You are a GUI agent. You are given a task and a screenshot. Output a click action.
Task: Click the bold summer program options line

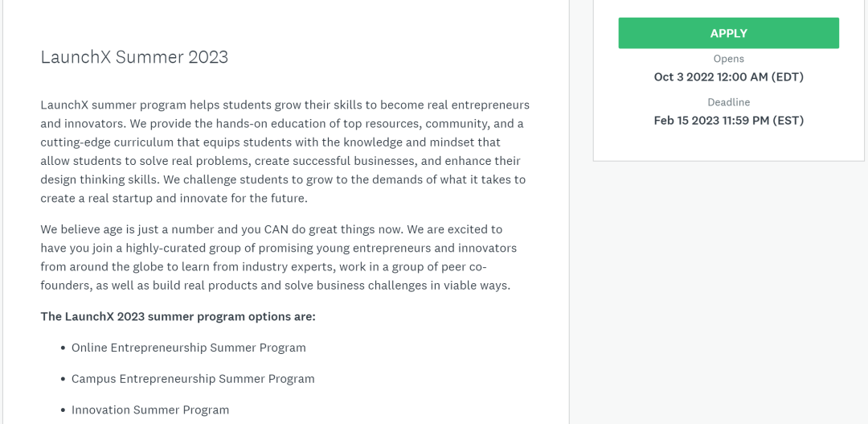pos(178,316)
